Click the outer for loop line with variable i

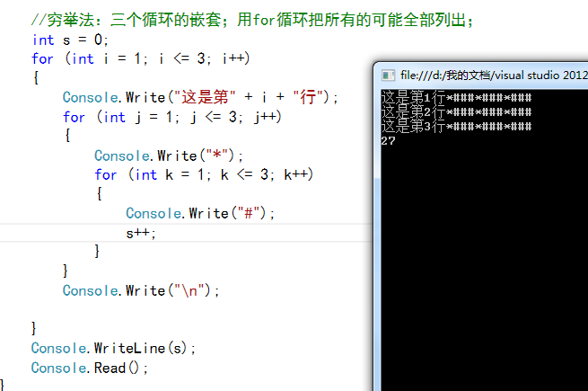pos(141,58)
